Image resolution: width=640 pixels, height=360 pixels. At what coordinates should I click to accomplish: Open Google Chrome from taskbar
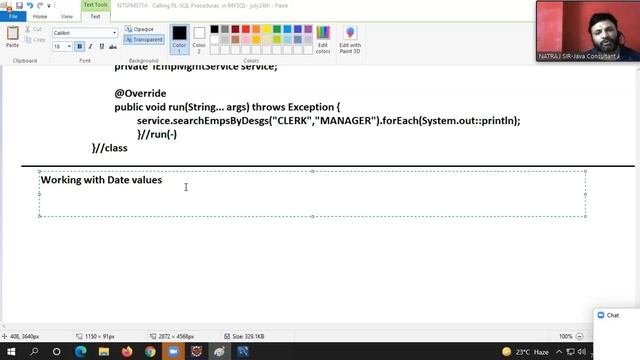coord(150,351)
